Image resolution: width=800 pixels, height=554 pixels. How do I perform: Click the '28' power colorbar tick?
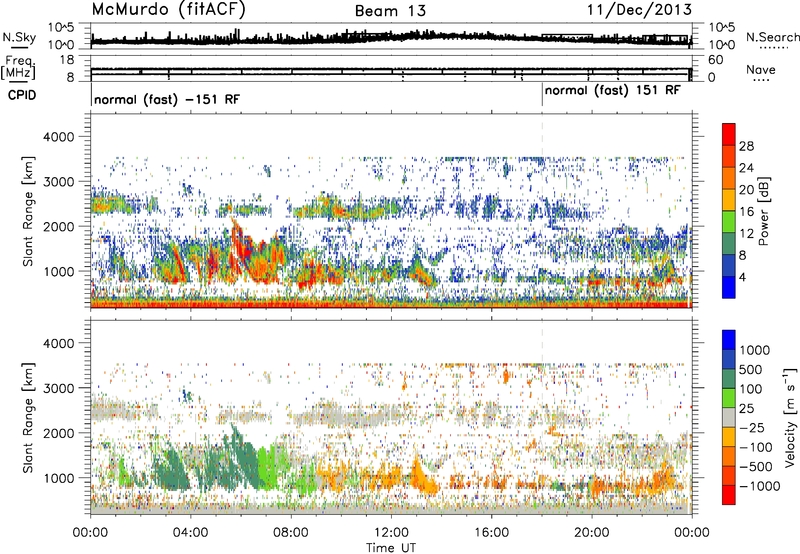(x=746, y=146)
